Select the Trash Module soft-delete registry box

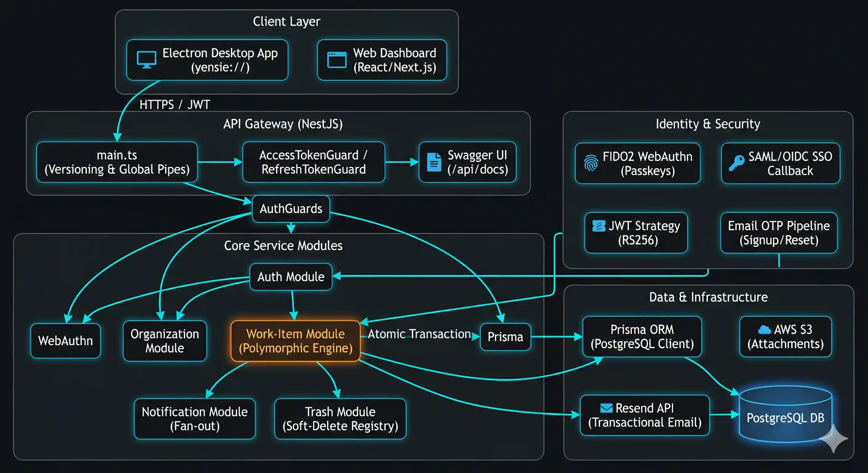(340, 418)
